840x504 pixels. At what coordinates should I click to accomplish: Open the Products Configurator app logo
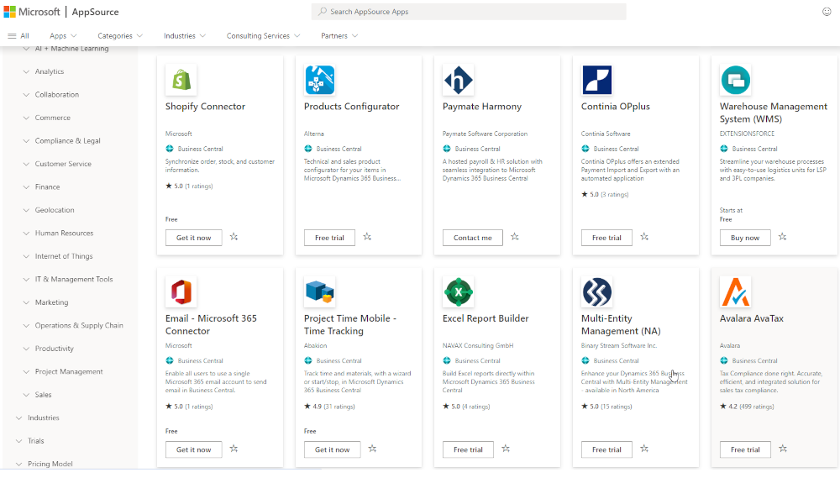[320, 80]
